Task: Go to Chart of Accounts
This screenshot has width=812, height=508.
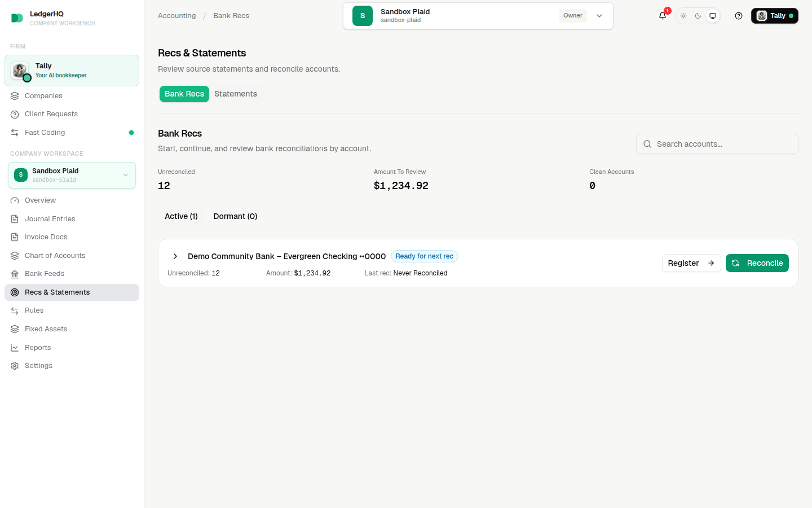Action: pos(72,256)
